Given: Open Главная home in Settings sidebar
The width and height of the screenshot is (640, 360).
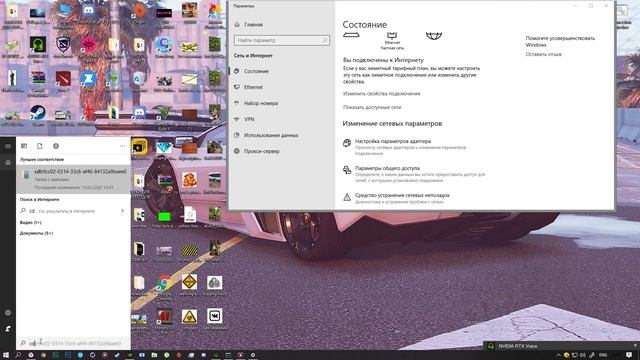Looking at the screenshot, I should (253, 24).
